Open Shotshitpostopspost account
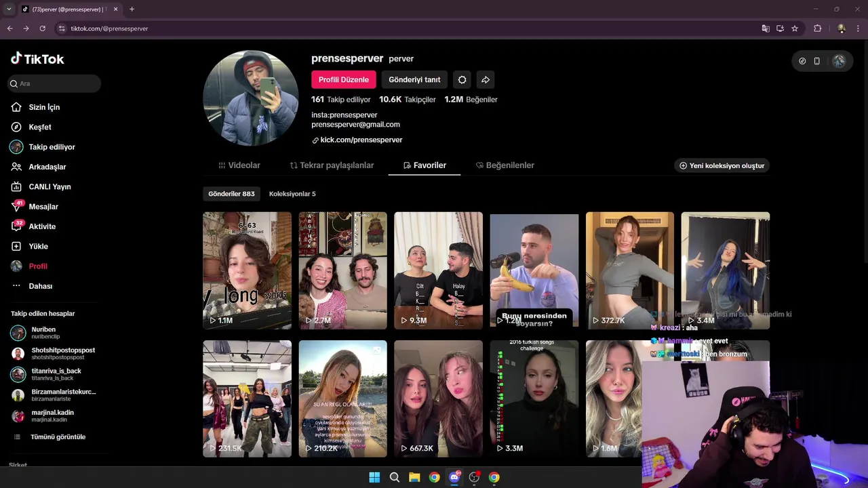Image resolution: width=868 pixels, height=488 pixels. click(54, 354)
